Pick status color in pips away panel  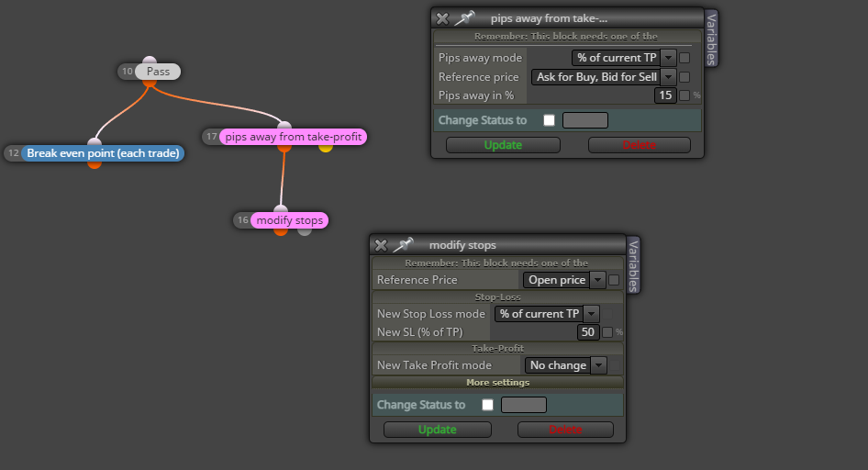coord(585,120)
